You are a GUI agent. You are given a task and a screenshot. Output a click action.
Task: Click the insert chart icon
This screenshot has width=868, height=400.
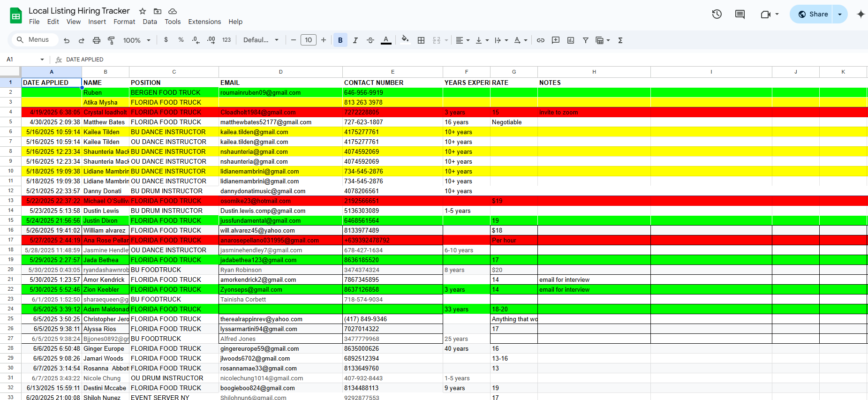coord(571,40)
